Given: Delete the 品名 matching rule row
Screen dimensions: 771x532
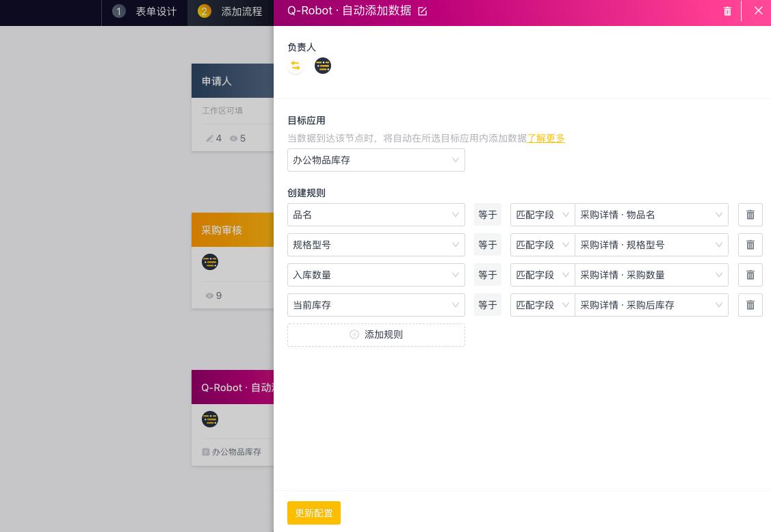Looking at the screenshot, I should click(x=750, y=215).
